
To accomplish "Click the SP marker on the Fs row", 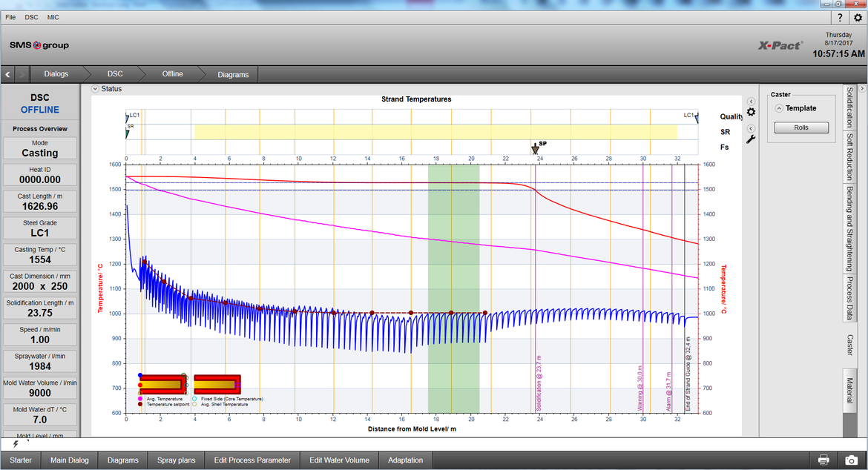I will 535,148.
